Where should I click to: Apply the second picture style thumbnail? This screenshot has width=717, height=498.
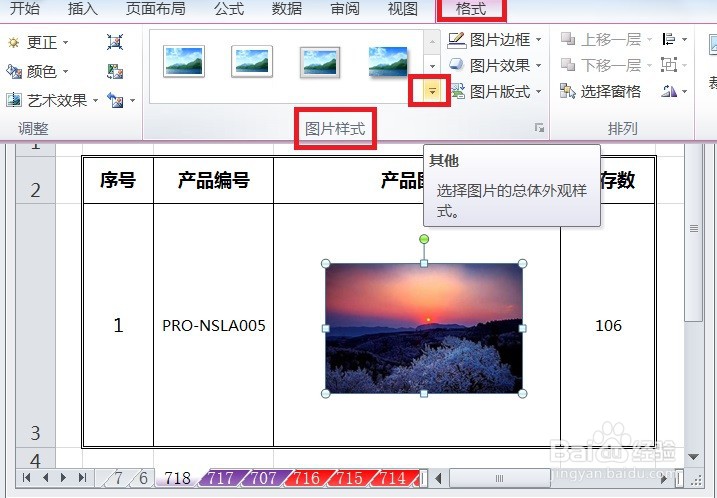[x=251, y=61]
